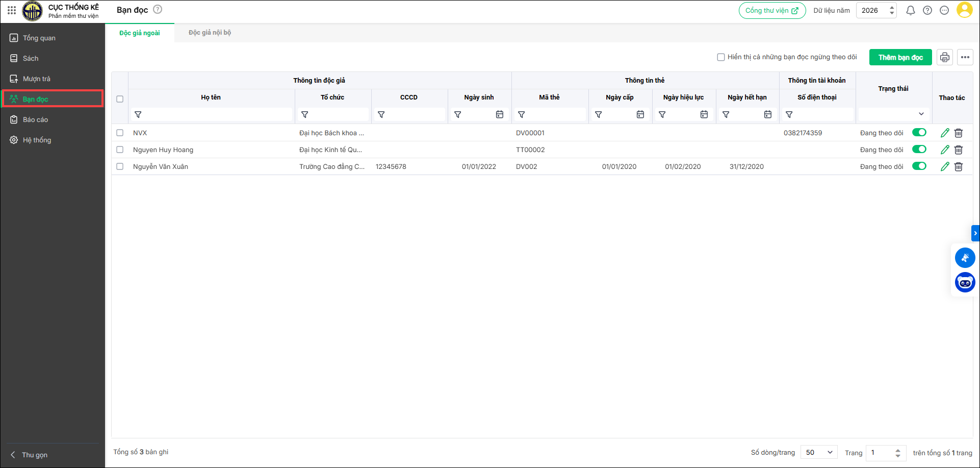The height and width of the screenshot is (468, 980).
Task: Open the Cổng thư viện link
Action: pyautogui.click(x=771, y=10)
